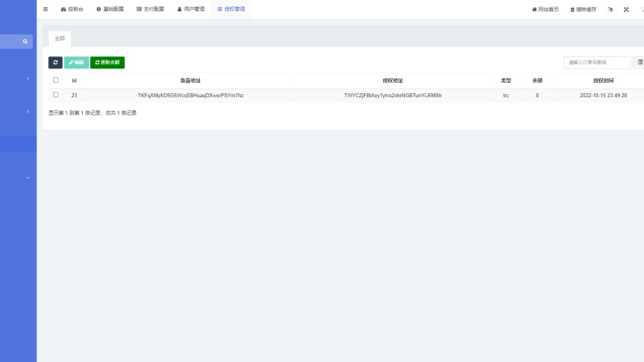
Task: Click the green 更新余额 button
Action: click(x=107, y=63)
